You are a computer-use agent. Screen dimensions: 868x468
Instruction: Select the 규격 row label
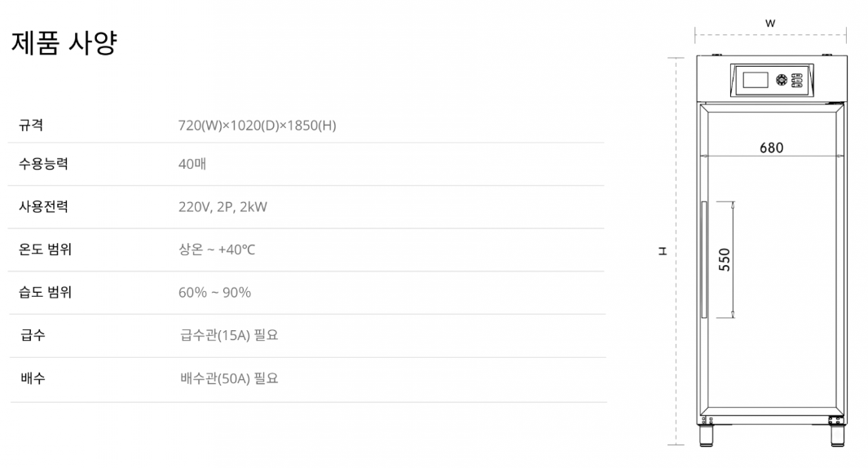click(31, 125)
